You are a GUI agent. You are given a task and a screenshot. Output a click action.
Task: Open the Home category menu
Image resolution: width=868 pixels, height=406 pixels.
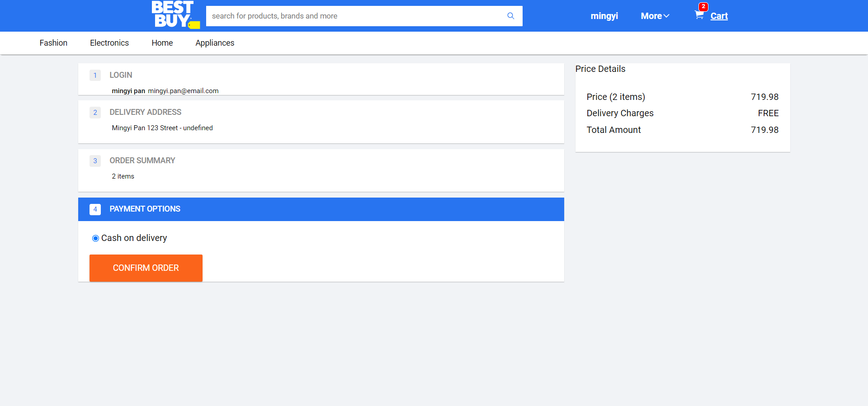click(162, 43)
